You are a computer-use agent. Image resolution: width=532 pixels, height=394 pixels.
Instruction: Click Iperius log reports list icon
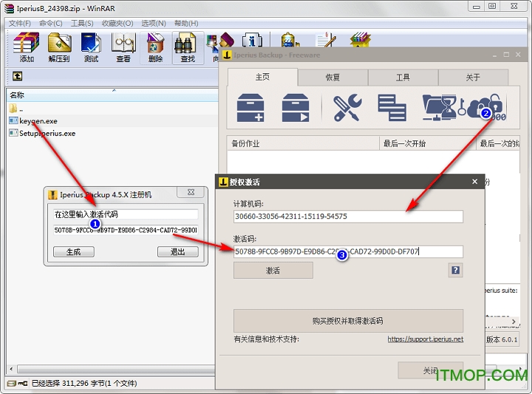pyautogui.click(x=392, y=108)
